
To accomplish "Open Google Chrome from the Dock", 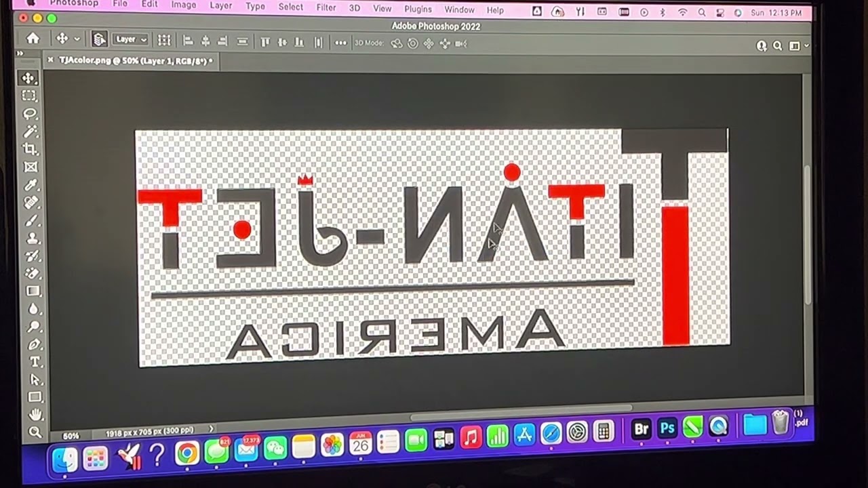I will coord(186,453).
